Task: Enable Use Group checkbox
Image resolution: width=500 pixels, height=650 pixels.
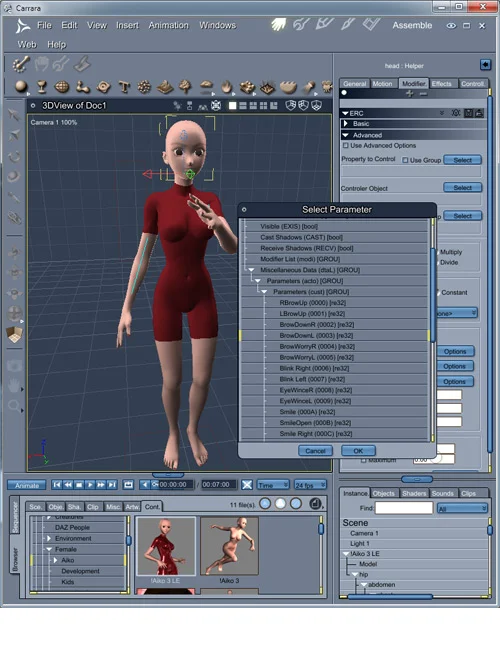Action: coord(405,160)
